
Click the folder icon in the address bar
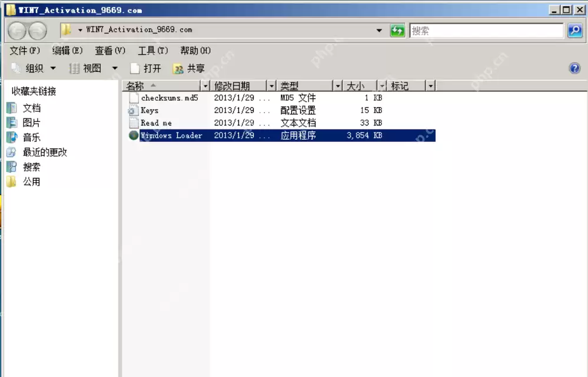click(67, 29)
